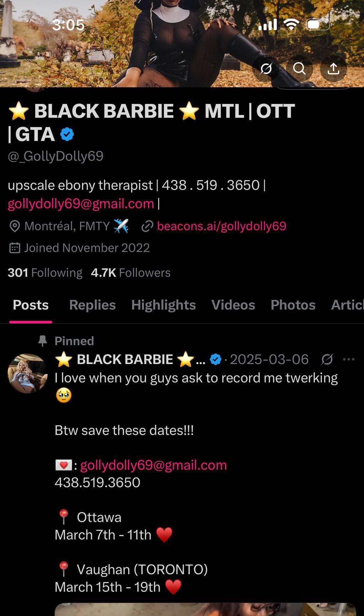Viewport: 364px width, 616px height.
Task: Tap the email link in pinned post
Action: (x=153, y=465)
